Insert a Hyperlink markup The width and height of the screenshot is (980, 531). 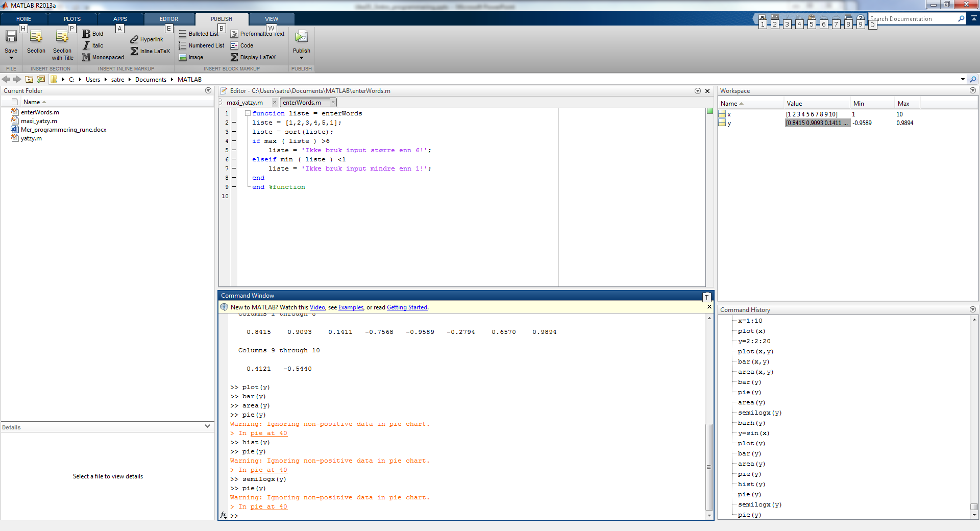click(146, 39)
